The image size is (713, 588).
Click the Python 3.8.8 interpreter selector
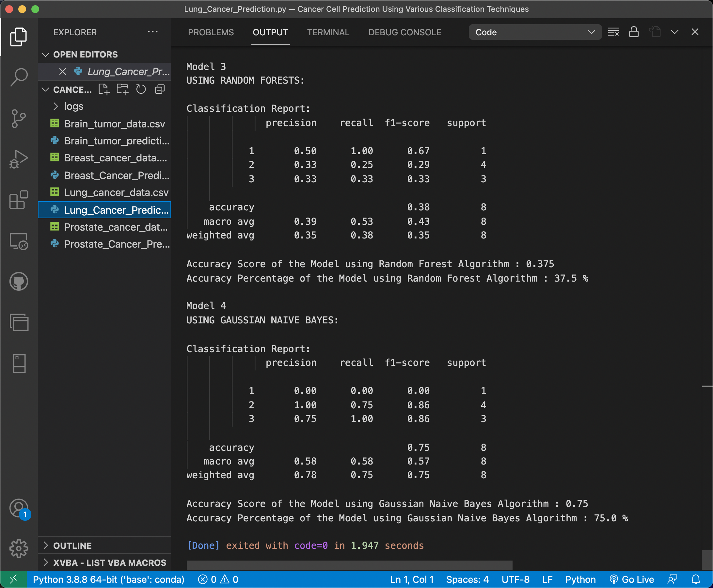(108, 580)
